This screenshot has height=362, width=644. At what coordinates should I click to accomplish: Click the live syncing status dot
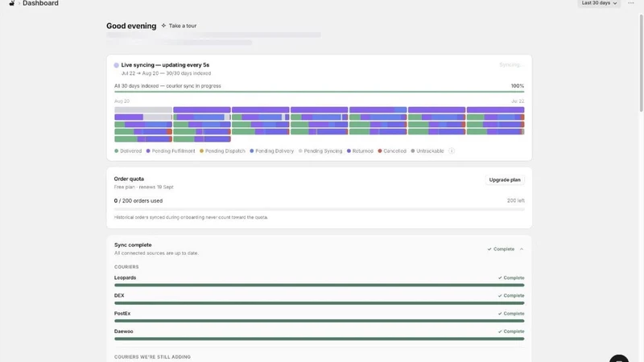[x=117, y=65]
